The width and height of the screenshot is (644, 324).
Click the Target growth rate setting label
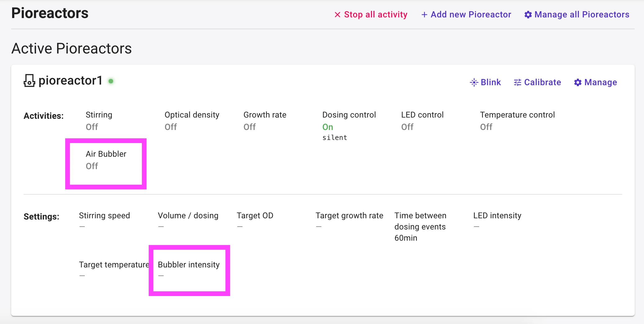pyautogui.click(x=349, y=215)
